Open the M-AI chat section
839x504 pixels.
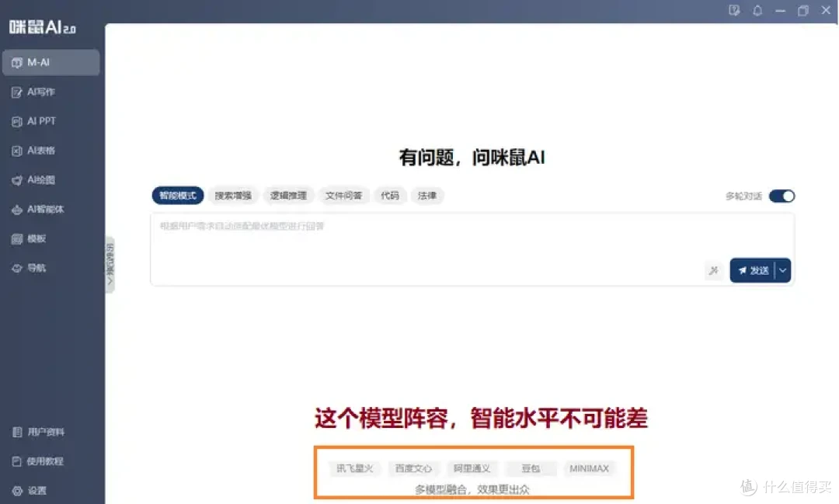50,63
